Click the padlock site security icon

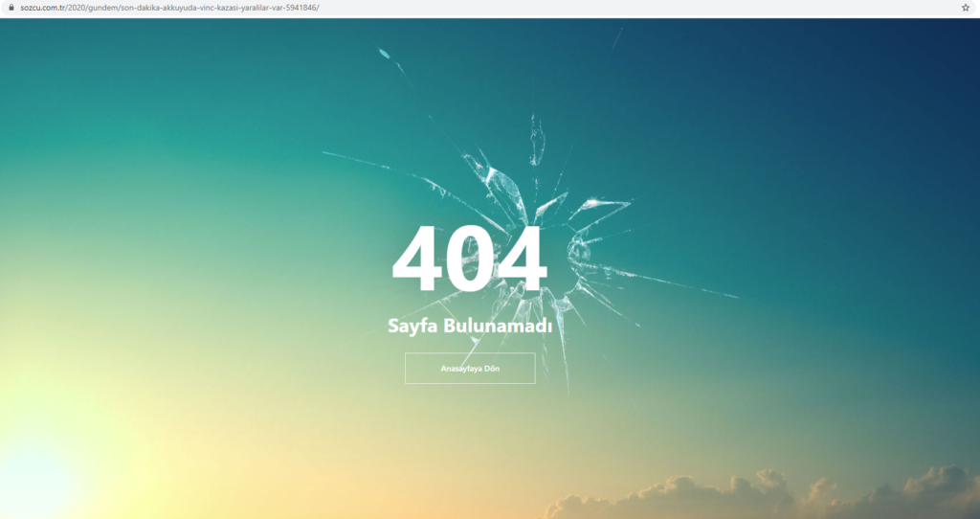(11, 8)
